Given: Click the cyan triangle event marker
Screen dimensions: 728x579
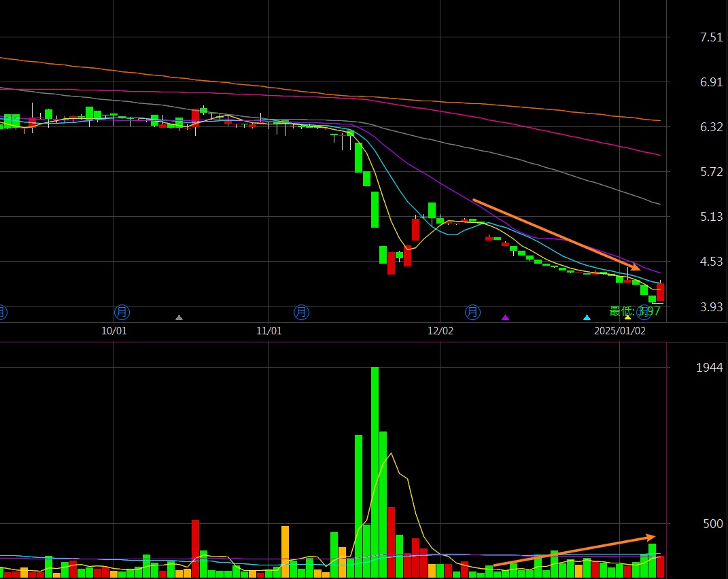Looking at the screenshot, I should tap(587, 317).
